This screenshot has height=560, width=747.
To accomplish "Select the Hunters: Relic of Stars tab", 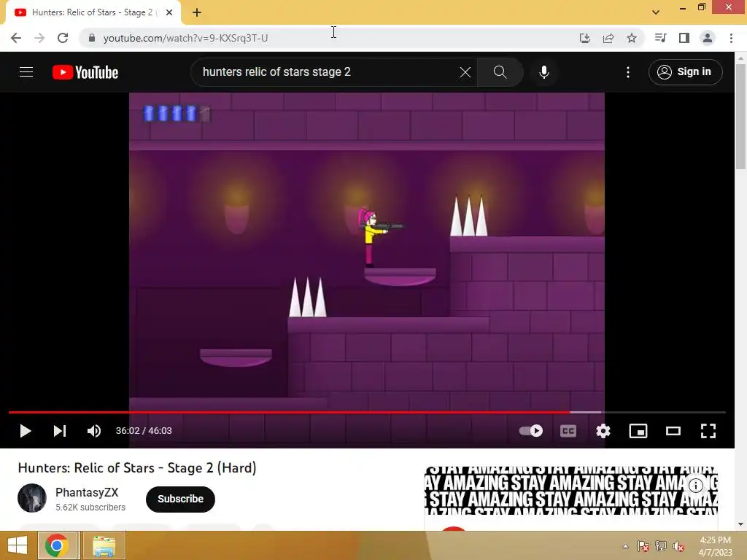I will click(x=93, y=13).
